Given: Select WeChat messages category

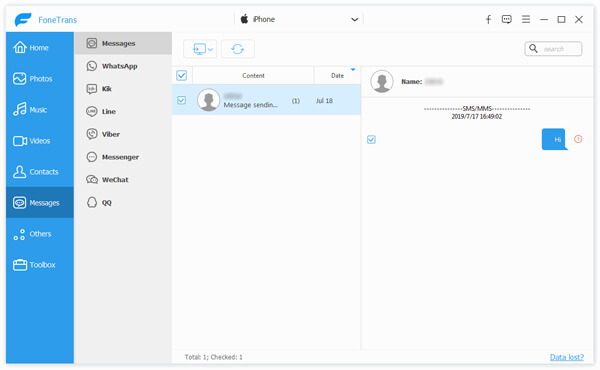Looking at the screenshot, I should [x=123, y=179].
